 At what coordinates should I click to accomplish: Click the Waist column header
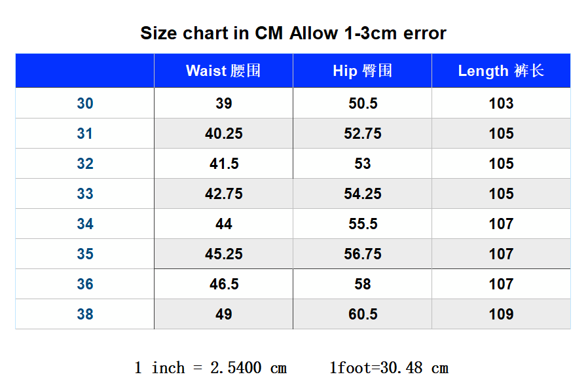click(x=223, y=71)
